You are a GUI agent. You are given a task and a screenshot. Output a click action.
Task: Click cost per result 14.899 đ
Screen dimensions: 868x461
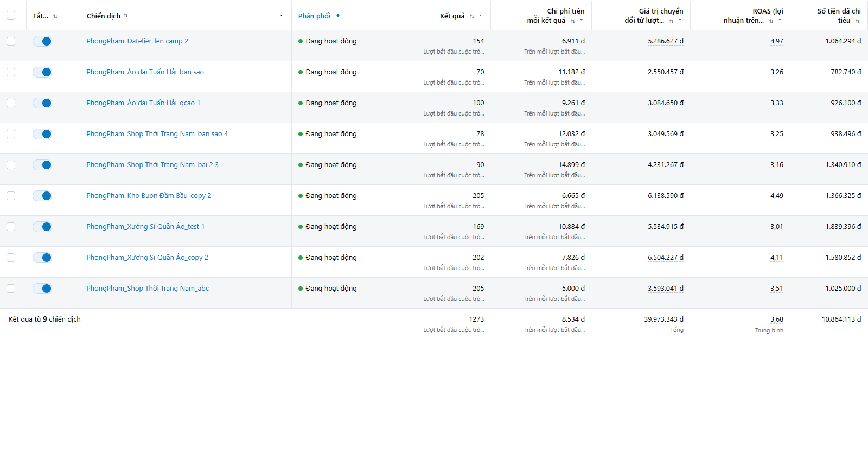(x=572, y=165)
